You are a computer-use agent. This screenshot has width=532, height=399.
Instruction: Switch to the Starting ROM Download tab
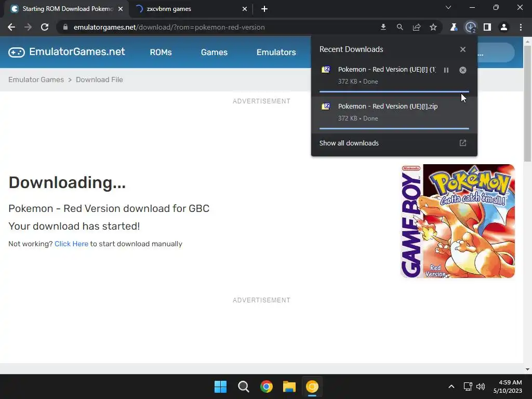click(66, 9)
